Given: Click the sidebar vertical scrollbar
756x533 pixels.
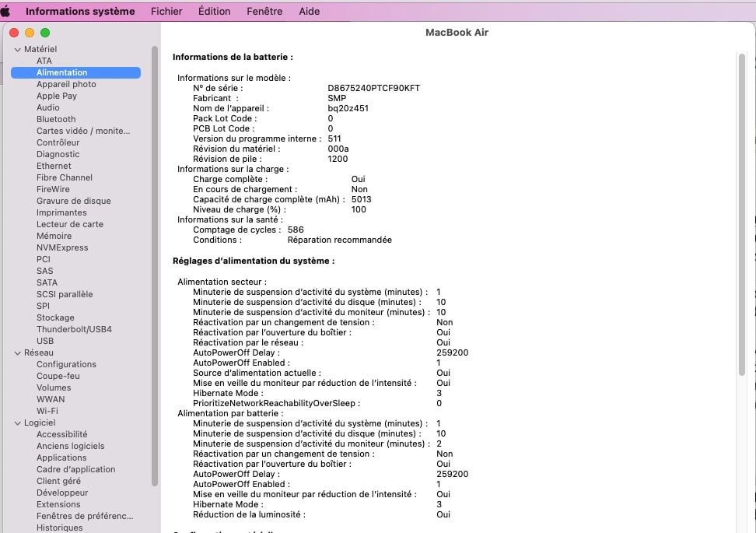Looking at the screenshot, I should coord(155,266).
